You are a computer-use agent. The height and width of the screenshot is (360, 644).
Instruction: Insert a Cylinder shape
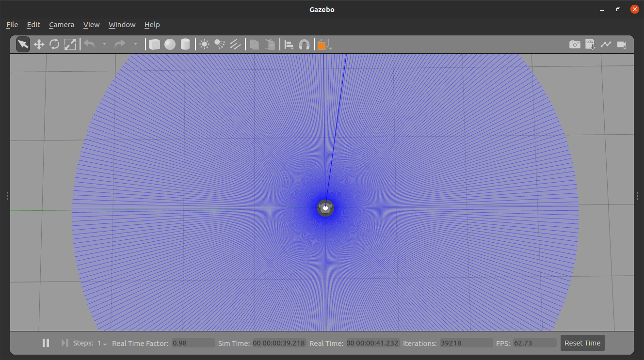pos(185,45)
